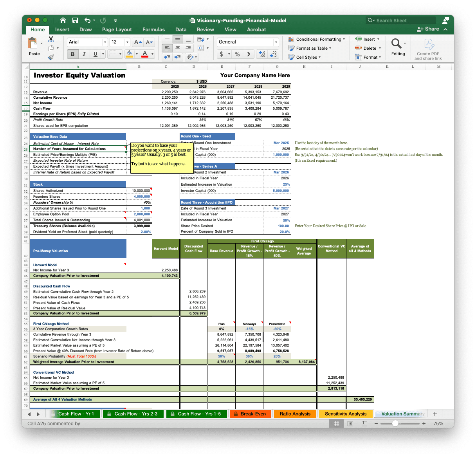Screen dimensions: 476x457
Task: Click the Increase Indent icon
Action: click(178, 57)
